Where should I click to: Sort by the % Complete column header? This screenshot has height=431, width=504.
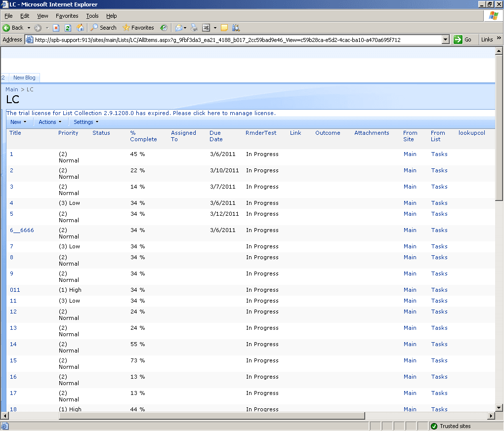143,136
